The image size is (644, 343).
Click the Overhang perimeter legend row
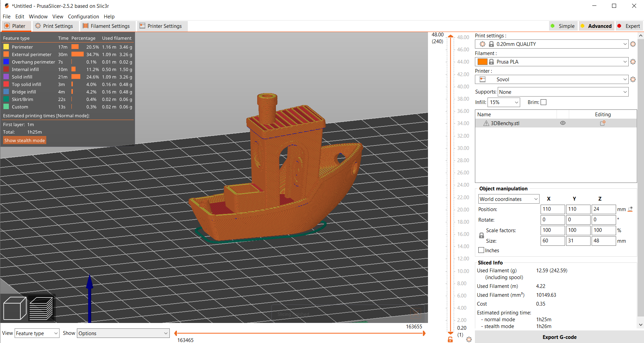coord(68,62)
